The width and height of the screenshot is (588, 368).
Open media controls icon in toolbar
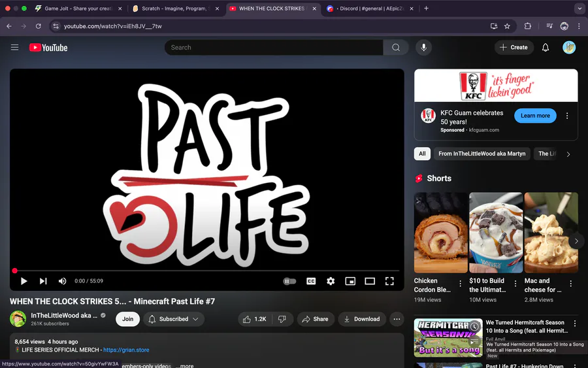(549, 26)
